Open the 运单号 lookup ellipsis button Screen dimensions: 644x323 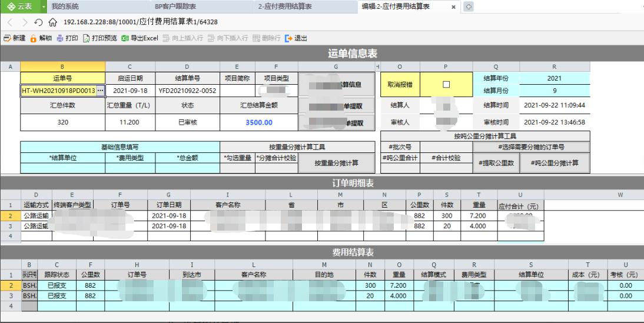pos(100,90)
